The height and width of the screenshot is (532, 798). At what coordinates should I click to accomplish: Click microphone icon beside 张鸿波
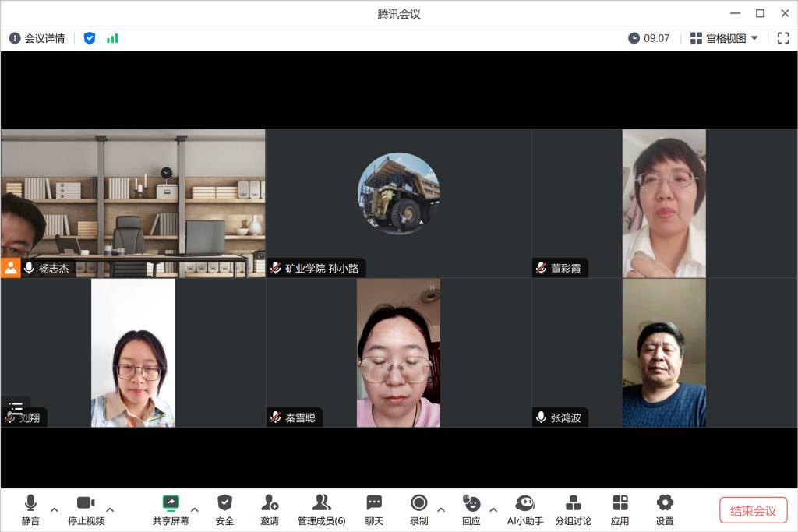click(542, 417)
